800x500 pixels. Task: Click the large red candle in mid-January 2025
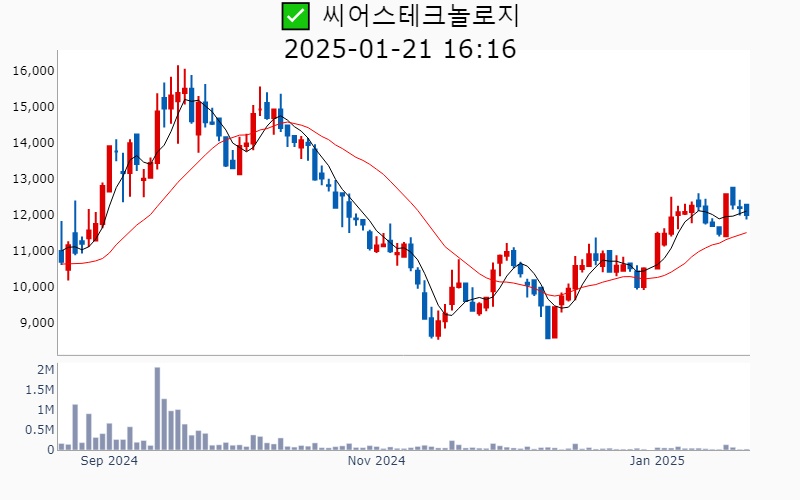[726, 215]
